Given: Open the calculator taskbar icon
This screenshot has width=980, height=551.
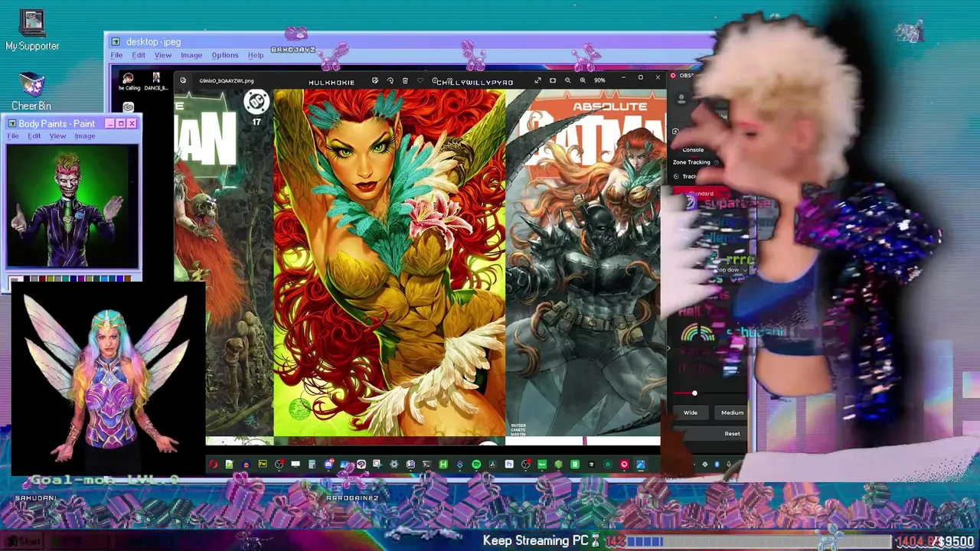Looking at the screenshot, I should point(312,465).
